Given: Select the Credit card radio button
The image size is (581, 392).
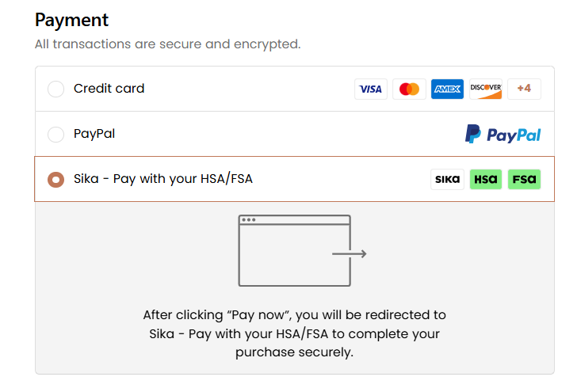Looking at the screenshot, I should (x=56, y=89).
